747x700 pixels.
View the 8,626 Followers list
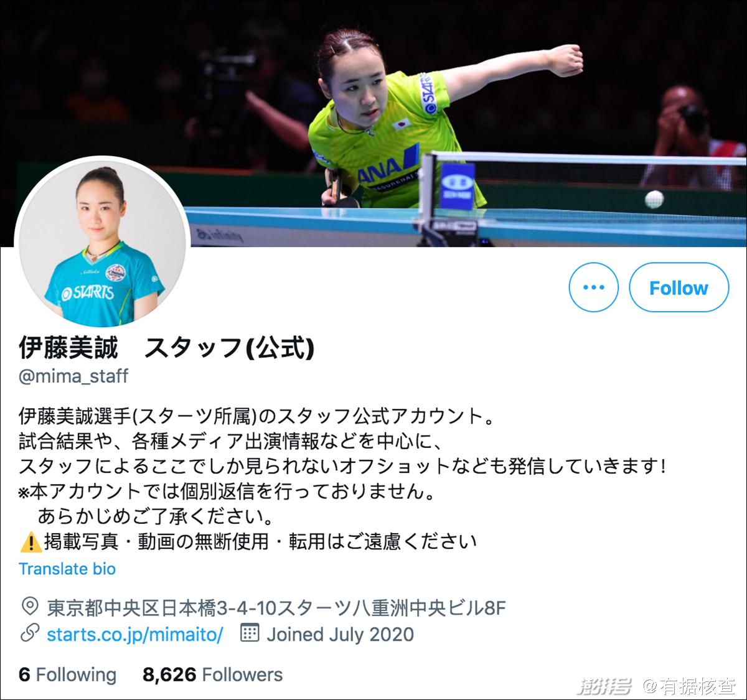[x=212, y=674]
